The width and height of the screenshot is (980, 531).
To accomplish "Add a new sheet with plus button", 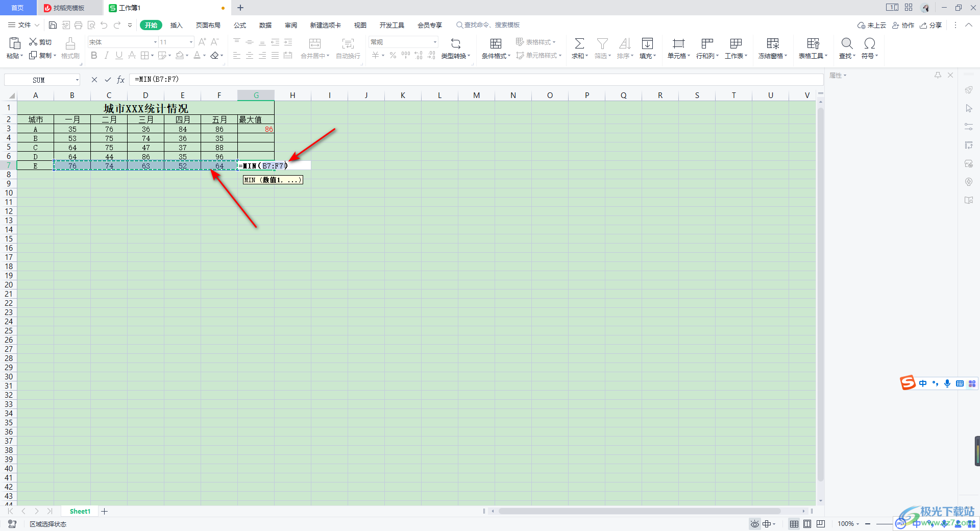I will point(105,511).
